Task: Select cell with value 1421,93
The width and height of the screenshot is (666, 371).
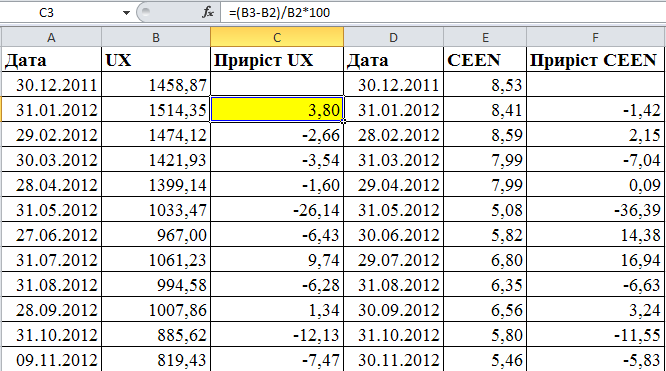Action: tap(156, 160)
